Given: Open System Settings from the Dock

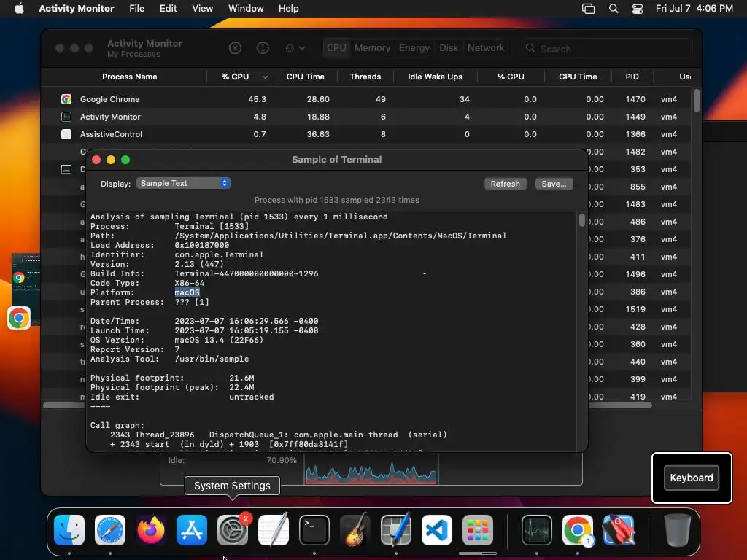Looking at the screenshot, I should [x=233, y=529].
